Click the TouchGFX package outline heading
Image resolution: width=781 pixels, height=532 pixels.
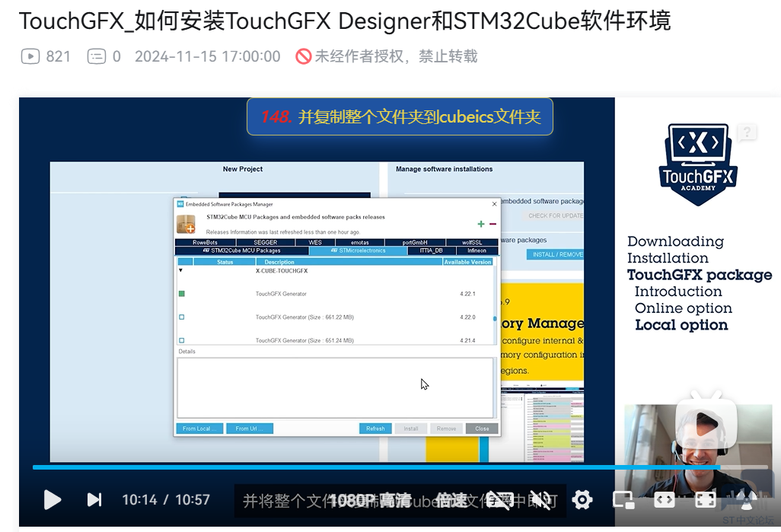pyautogui.click(x=700, y=275)
